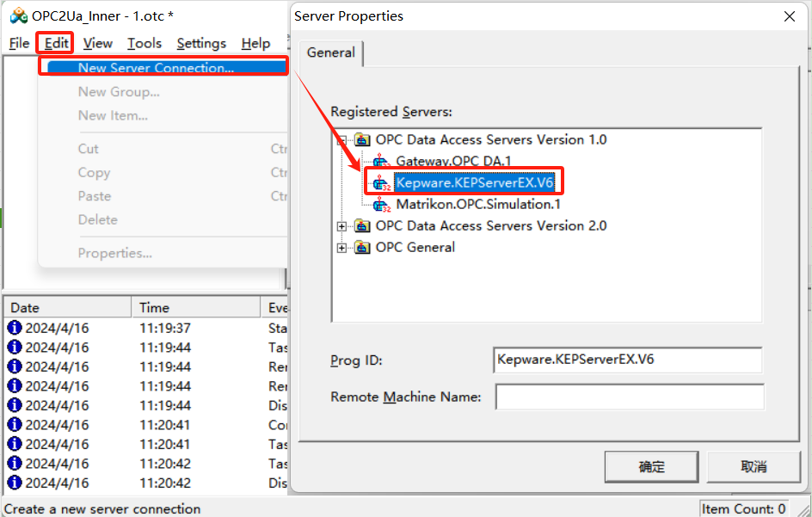Collapse the OPC Data Access Servers Version 1.0 node

[x=341, y=140]
